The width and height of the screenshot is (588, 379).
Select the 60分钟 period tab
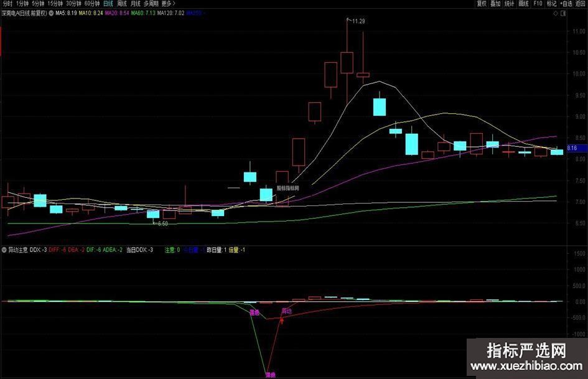(92, 3)
